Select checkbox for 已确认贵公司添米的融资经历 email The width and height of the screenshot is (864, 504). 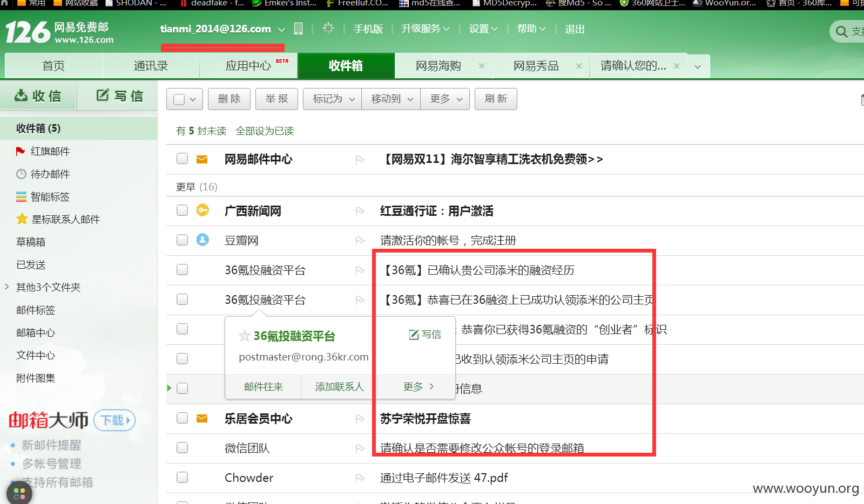click(x=183, y=269)
